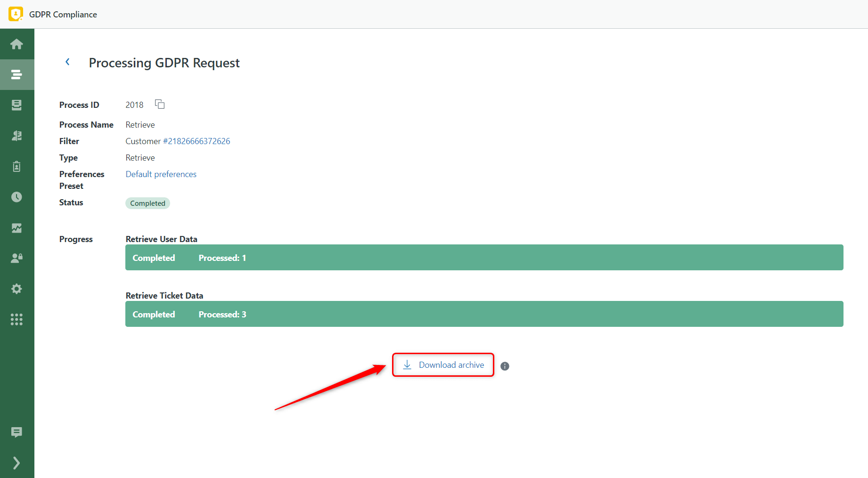868x478 pixels.
Task: Click the GDPR Compliance title text
Action: click(63, 15)
